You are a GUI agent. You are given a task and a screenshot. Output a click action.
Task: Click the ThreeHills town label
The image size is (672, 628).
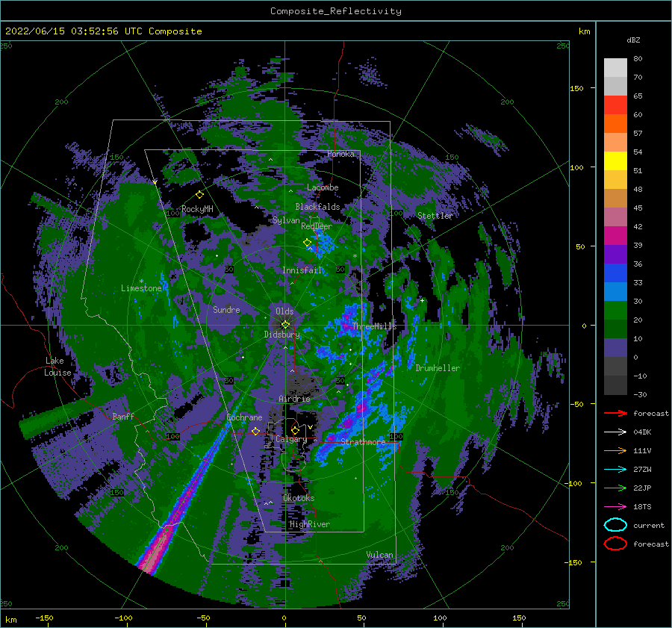[374, 326]
